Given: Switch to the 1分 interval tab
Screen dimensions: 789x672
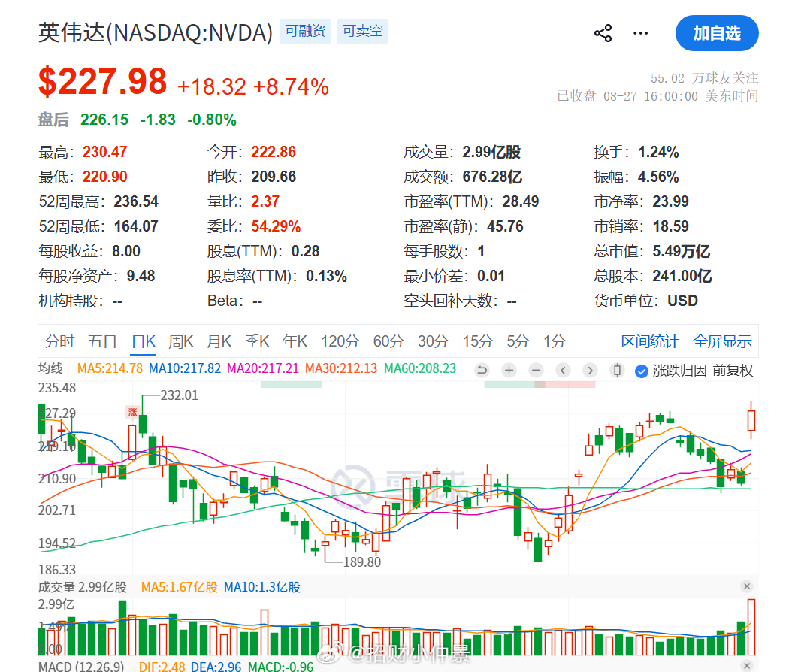Looking at the screenshot, I should click(x=555, y=341).
